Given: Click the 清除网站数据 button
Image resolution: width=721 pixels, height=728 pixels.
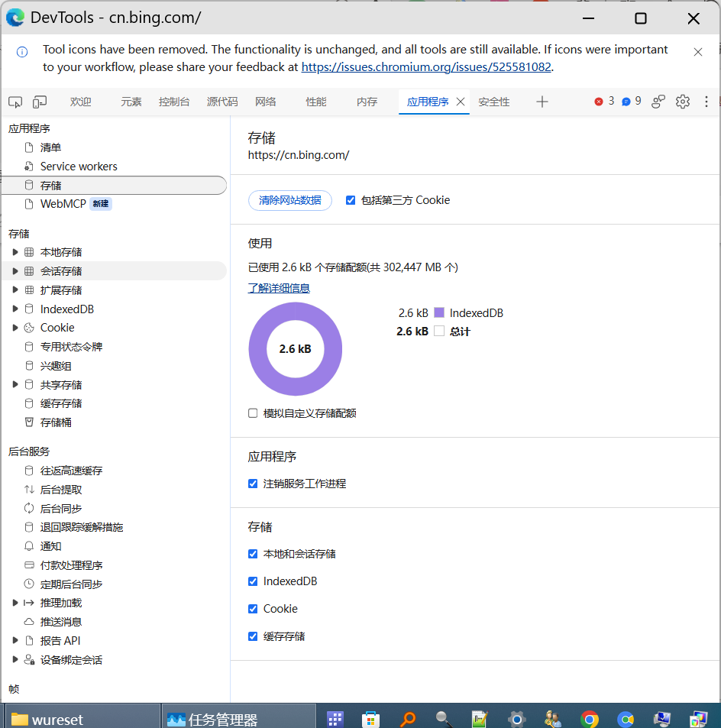Looking at the screenshot, I should pos(289,200).
